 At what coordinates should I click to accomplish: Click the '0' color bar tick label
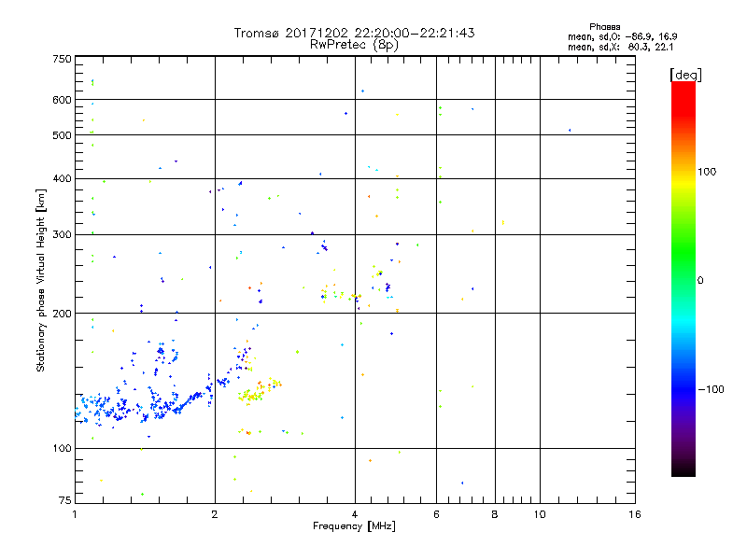coord(700,281)
